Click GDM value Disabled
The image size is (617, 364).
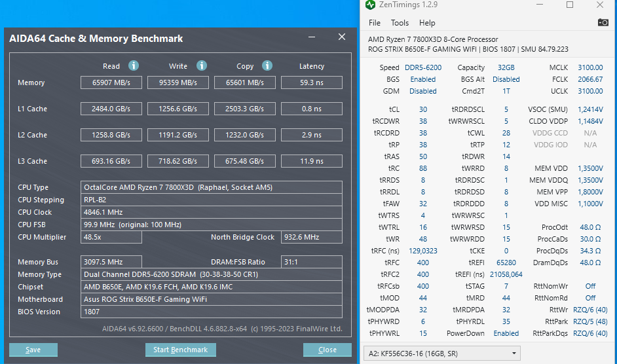[423, 91]
